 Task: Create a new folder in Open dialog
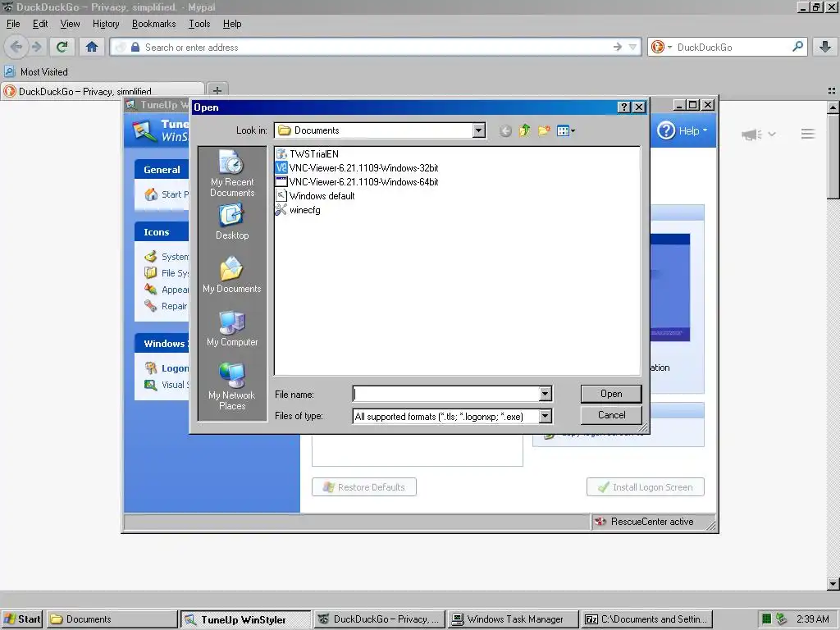click(544, 130)
